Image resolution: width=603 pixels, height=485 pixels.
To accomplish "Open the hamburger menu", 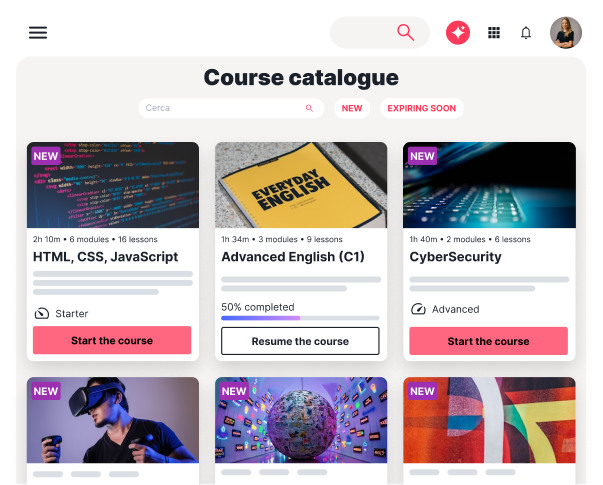I will [38, 33].
